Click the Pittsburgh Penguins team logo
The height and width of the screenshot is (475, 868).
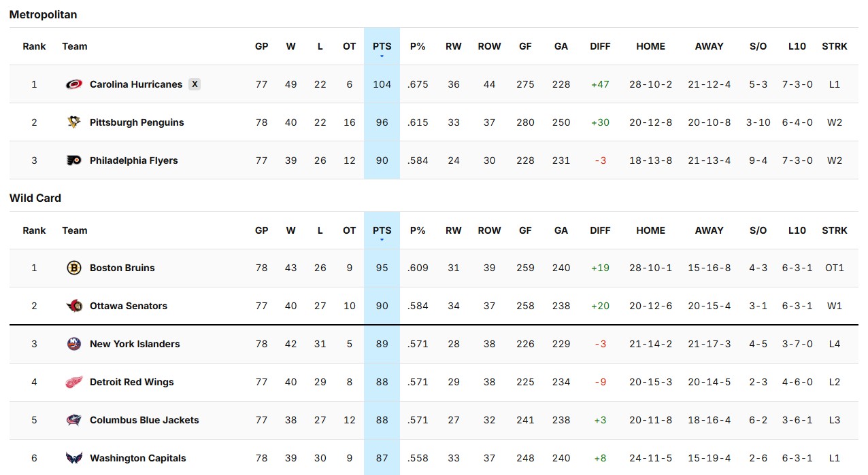pos(73,122)
